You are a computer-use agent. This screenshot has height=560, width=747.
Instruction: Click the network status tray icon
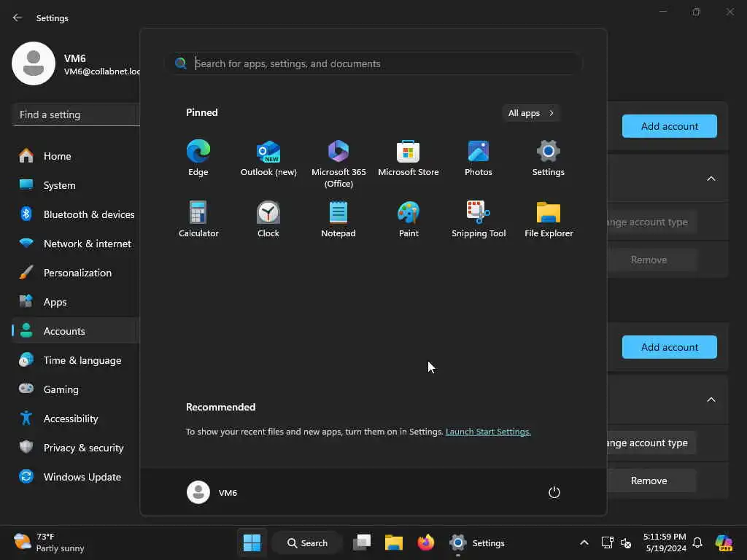pyautogui.click(x=607, y=542)
